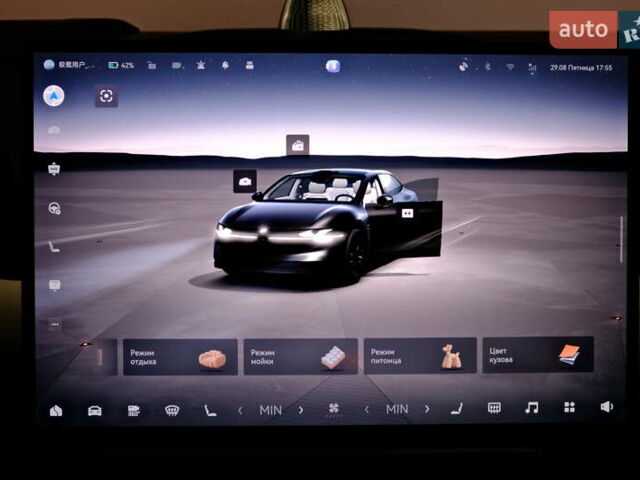
Task: Check the 42% battery indicator
Action: tap(121, 65)
